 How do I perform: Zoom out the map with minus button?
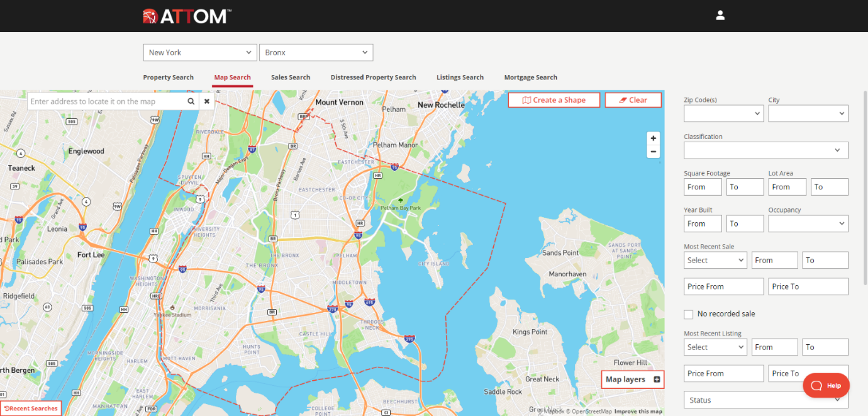click(x=654, y=152)
